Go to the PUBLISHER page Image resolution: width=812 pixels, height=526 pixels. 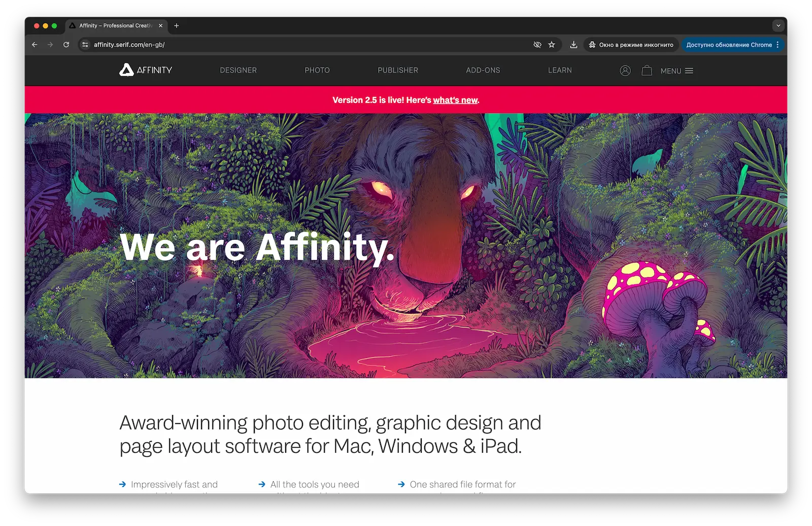pyautogui.click(x=398, y=70)
